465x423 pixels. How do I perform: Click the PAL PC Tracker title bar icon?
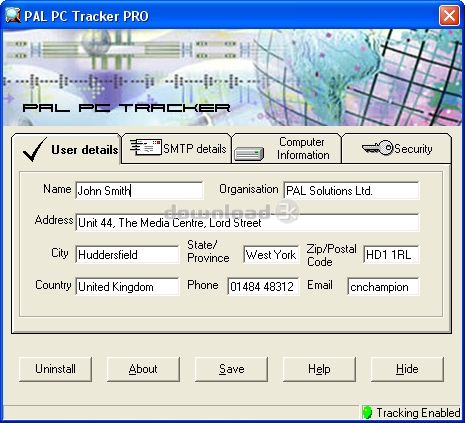tap(13, 15)
